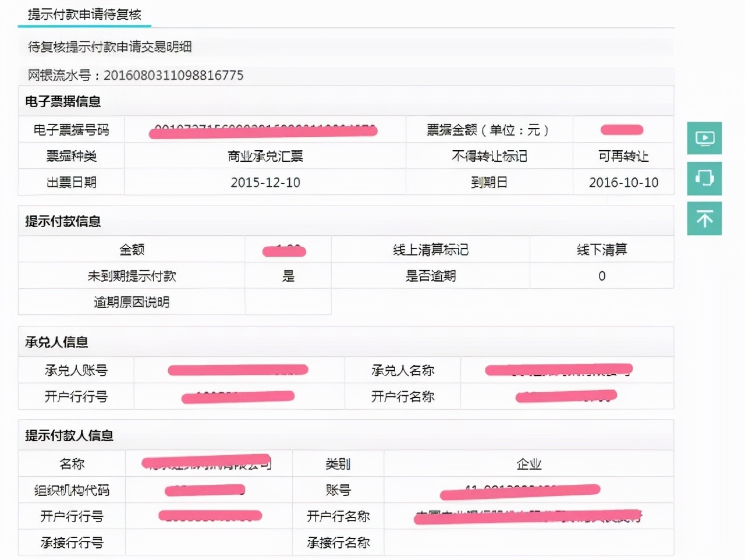Select the 企业 category cell
The image size is (745, 560).
tap(528, 463)
